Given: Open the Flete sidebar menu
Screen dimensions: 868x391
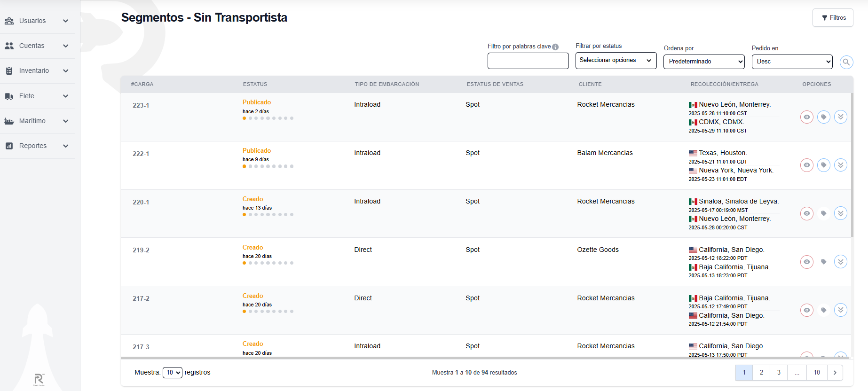Looking at the screenshot, I should click(x=37, y=96).
